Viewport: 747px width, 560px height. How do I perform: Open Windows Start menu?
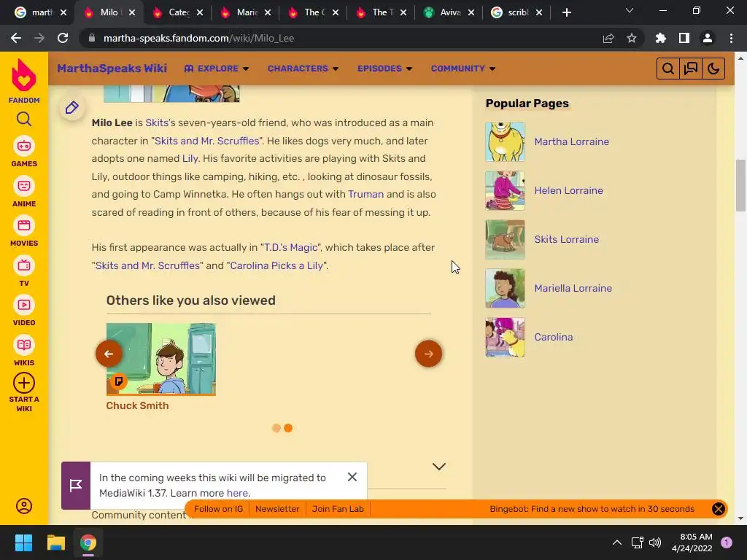[x=23, y=542]
